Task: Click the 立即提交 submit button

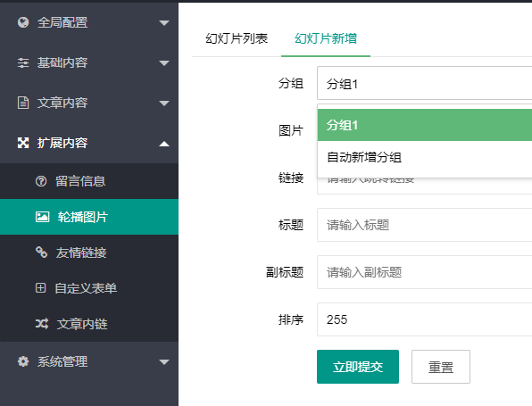Action: 358,367
